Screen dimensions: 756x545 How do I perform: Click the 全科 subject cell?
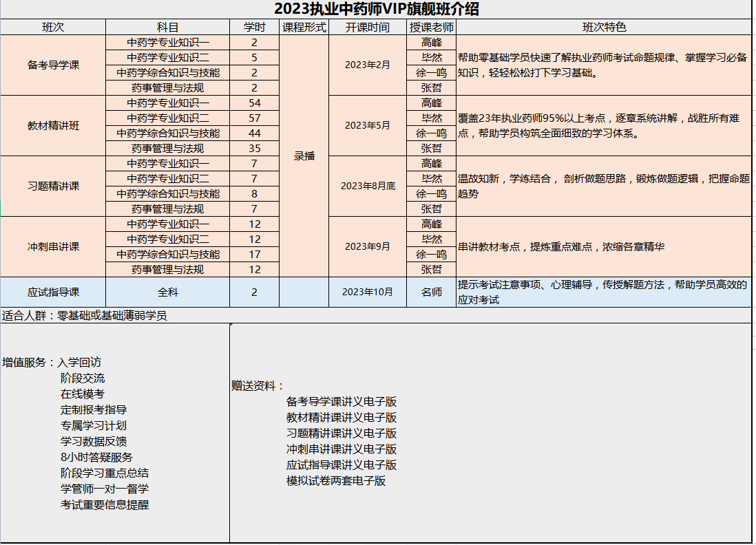pyautogui.click(x=167, y=292)
